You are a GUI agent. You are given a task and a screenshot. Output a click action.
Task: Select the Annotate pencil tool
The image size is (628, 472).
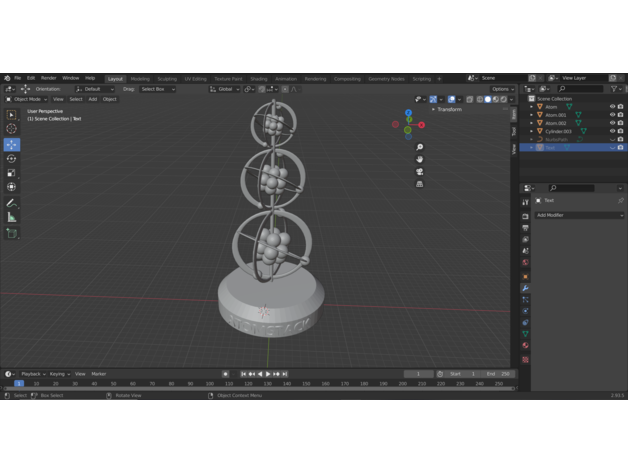click(x=12, y=203)
